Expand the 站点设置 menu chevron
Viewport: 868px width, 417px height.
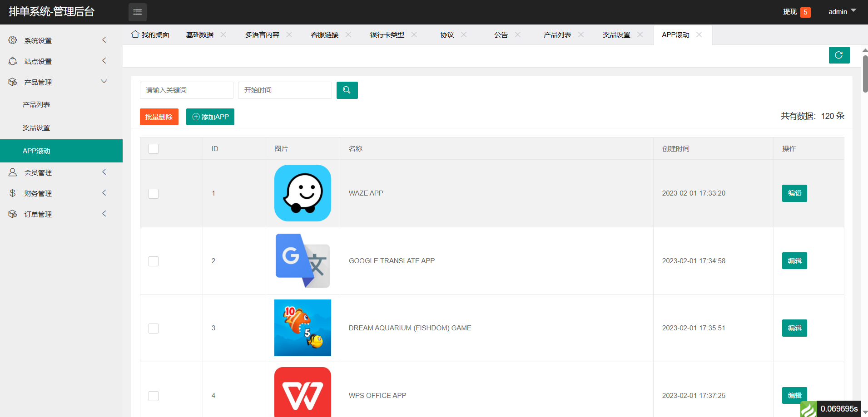tap(104, 61)
